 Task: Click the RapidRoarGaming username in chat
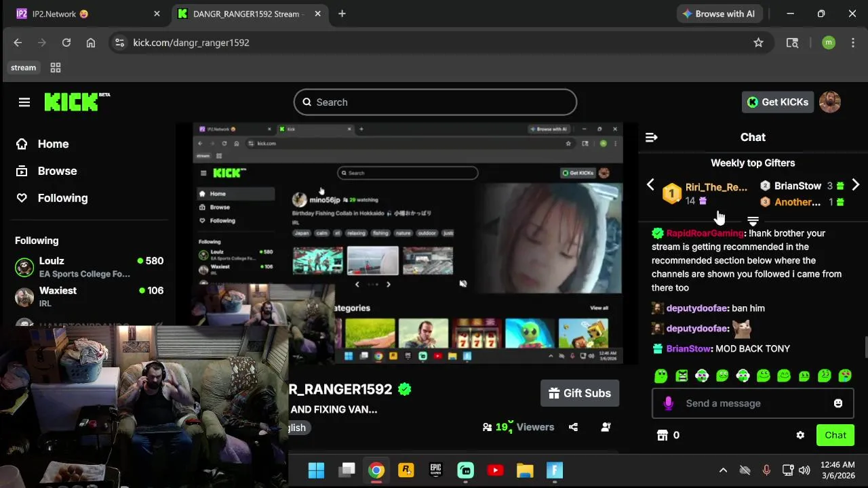(x=705, y=233)
